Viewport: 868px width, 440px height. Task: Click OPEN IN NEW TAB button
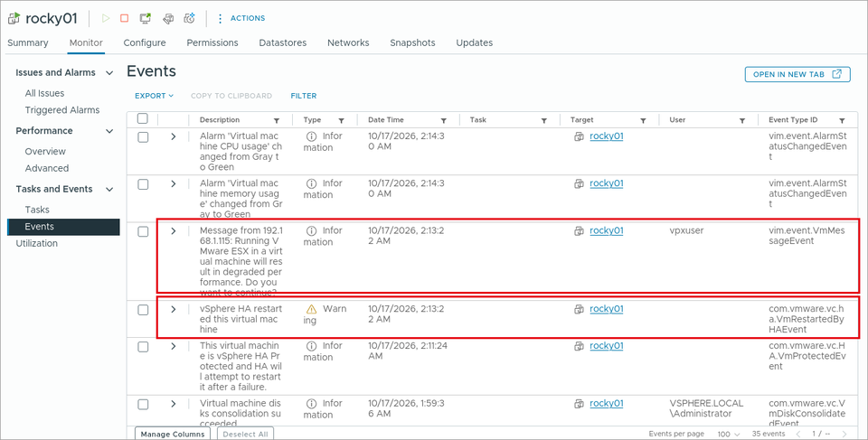[x=797, y=74]
